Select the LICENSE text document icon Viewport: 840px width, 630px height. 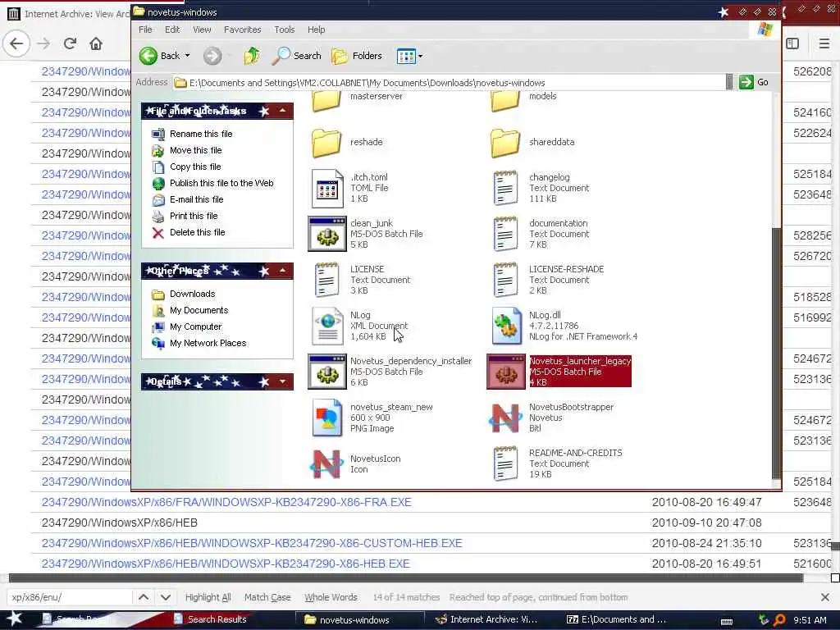coord(326,280)
